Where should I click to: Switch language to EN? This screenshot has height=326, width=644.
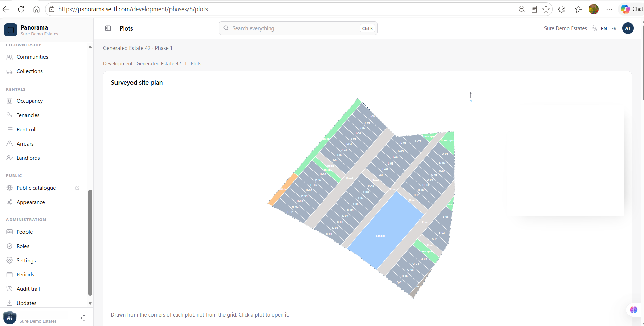604,28
